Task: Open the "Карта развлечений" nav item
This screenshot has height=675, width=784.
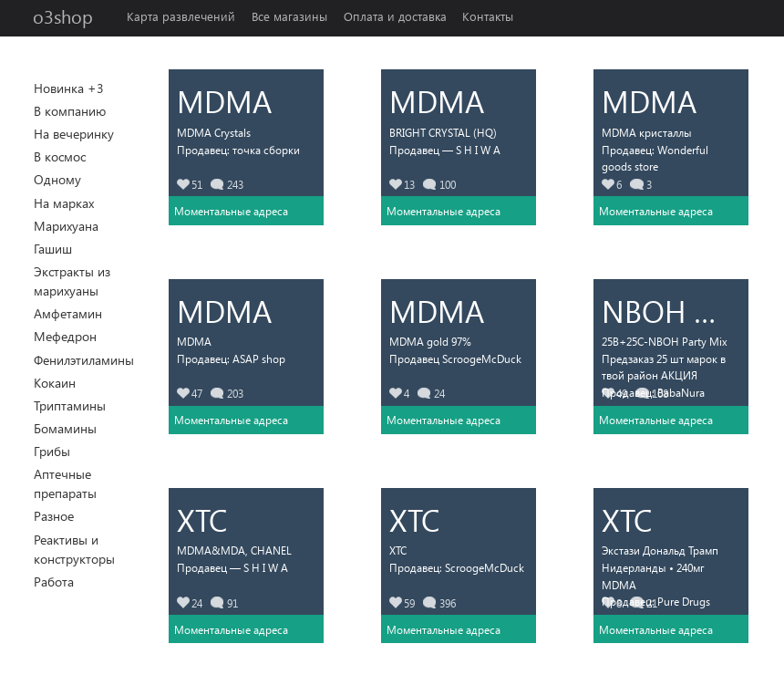Action: coord(181,17)
